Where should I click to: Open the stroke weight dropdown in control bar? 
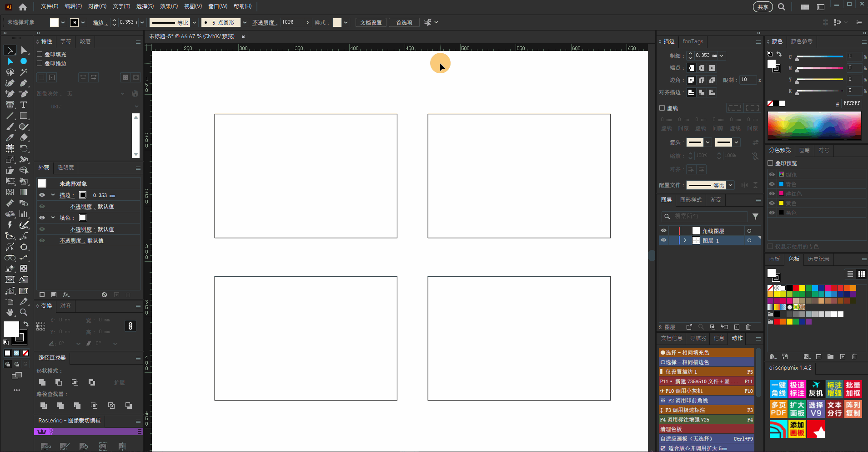tap(142, 22)
